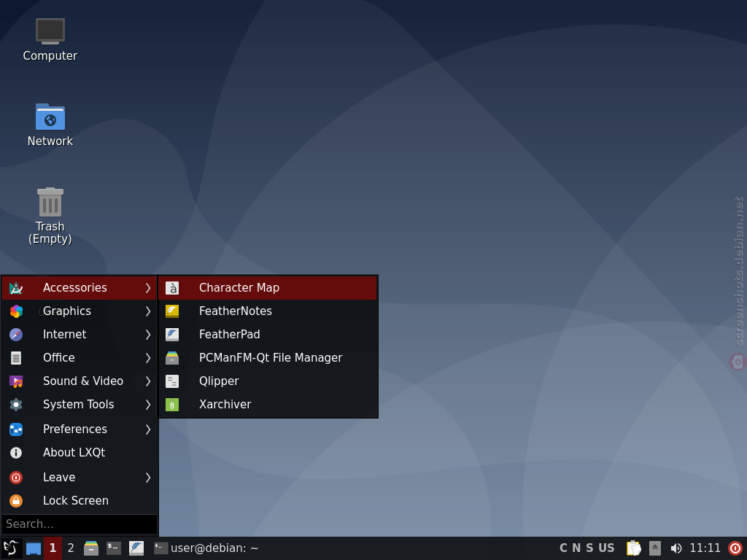
Task: Open the Graphics menu category
Action: click(x=80, y=311)
